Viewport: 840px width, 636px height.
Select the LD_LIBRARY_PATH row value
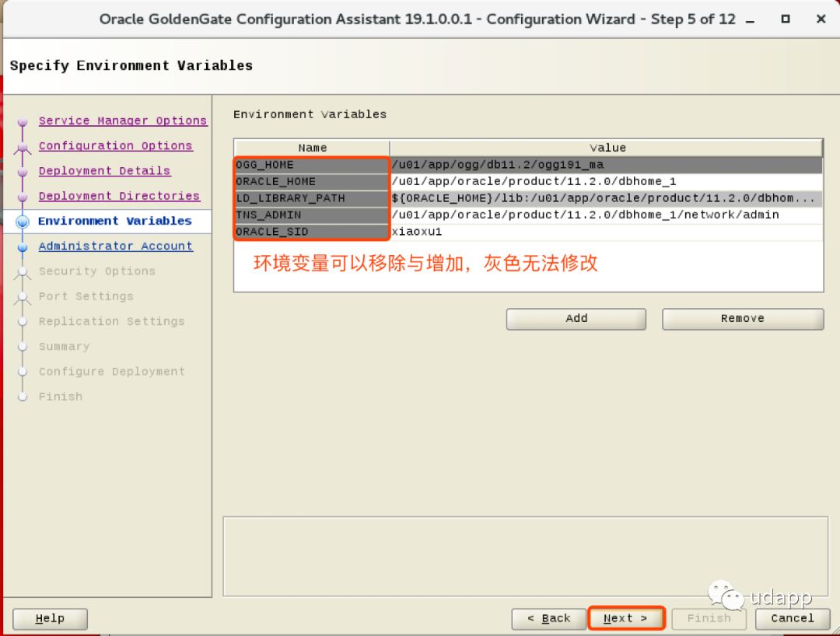[x=605, y=198]
